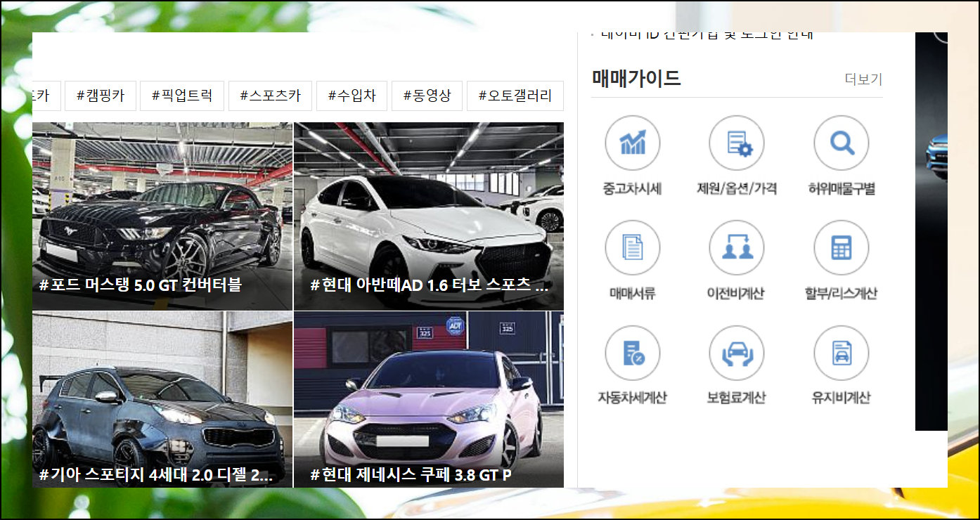View the white Hyundai Avante AD photo

click(x=429, y=216)
